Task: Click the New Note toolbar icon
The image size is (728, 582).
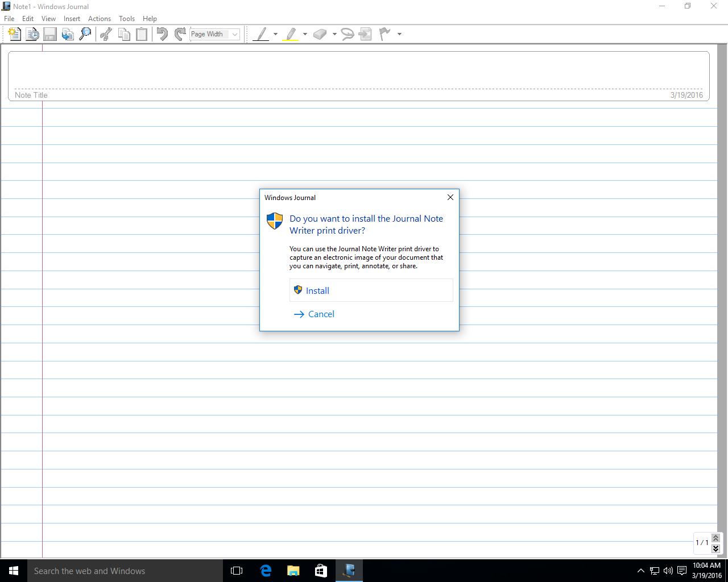Action: point(15,34)
